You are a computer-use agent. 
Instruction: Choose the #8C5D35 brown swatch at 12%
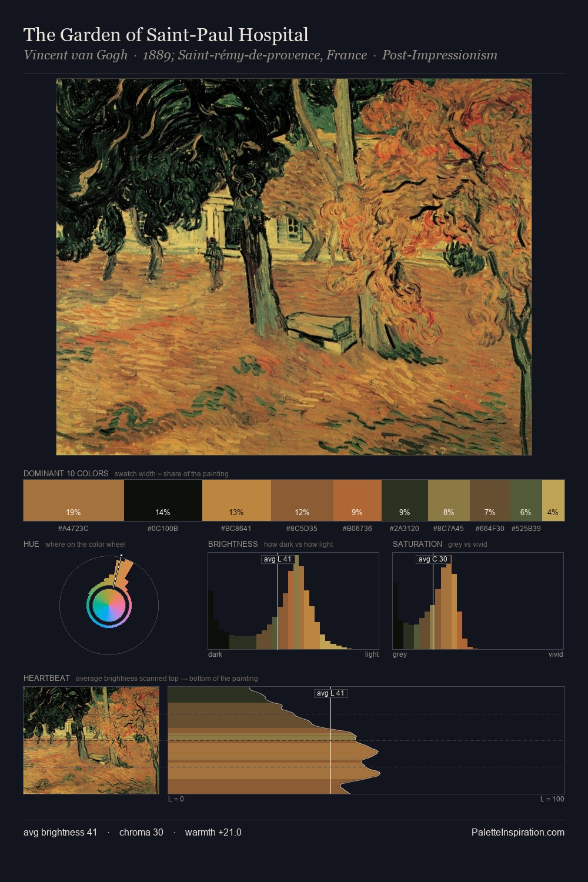tap(302, 500)
